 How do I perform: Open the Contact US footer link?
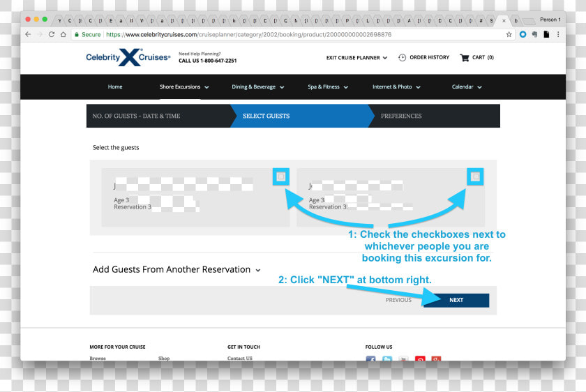[239, 358]
